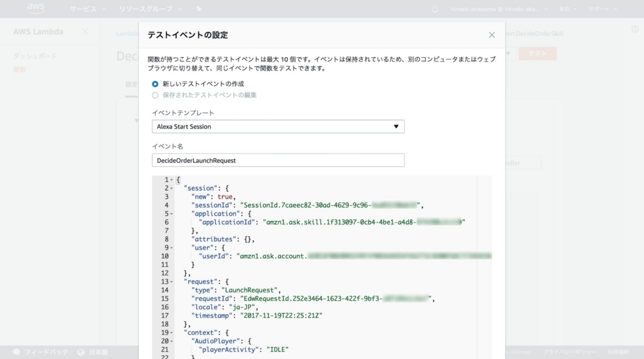The height and width of the screenshot is (359, 644).
Task: Open the サービス menu
Action: point(86,9)
